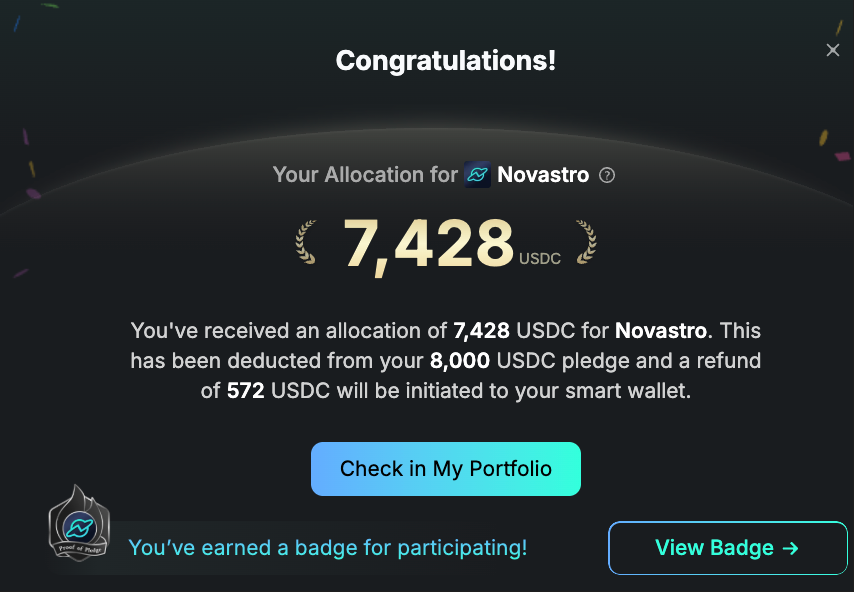Open Check in My Portfolio
Viewport: 854px width, 592px height.
tap(446, 469)
